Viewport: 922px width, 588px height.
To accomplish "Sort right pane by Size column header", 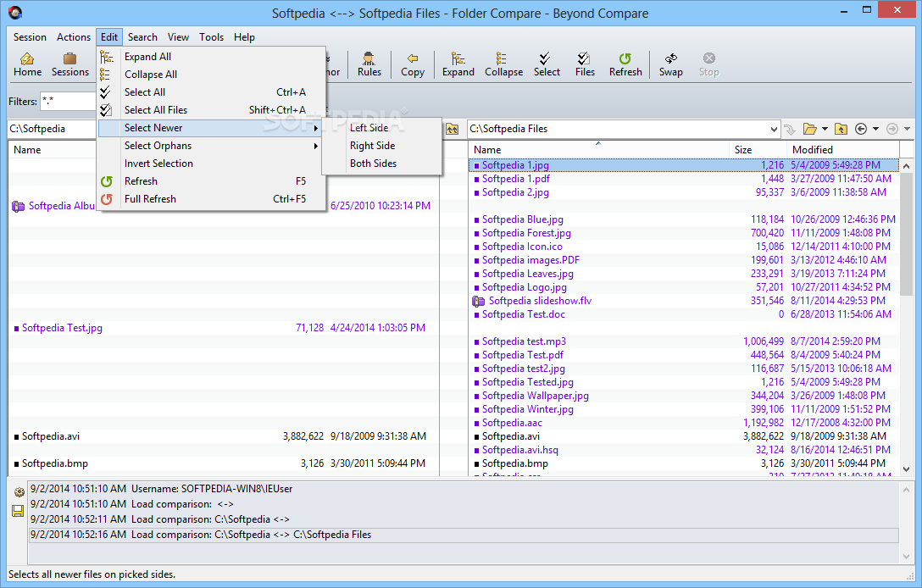I will pyautogui.click(x=758, y=149).
